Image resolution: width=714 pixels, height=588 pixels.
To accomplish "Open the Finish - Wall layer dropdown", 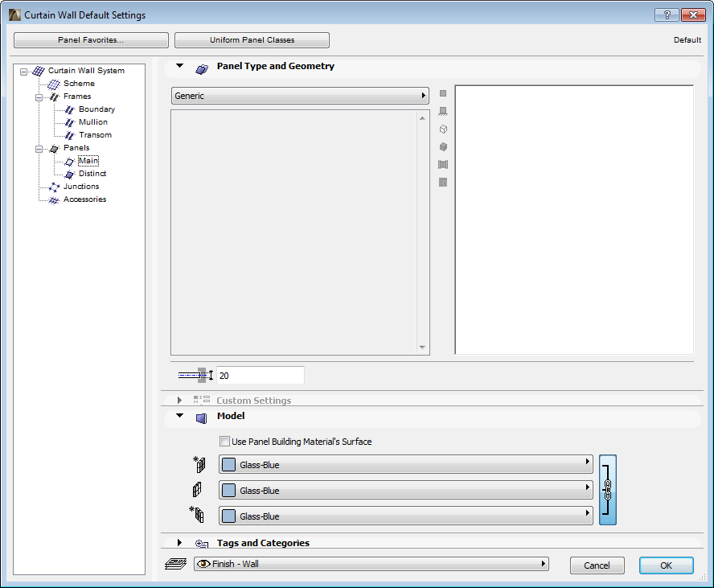I will click(371, 564).
